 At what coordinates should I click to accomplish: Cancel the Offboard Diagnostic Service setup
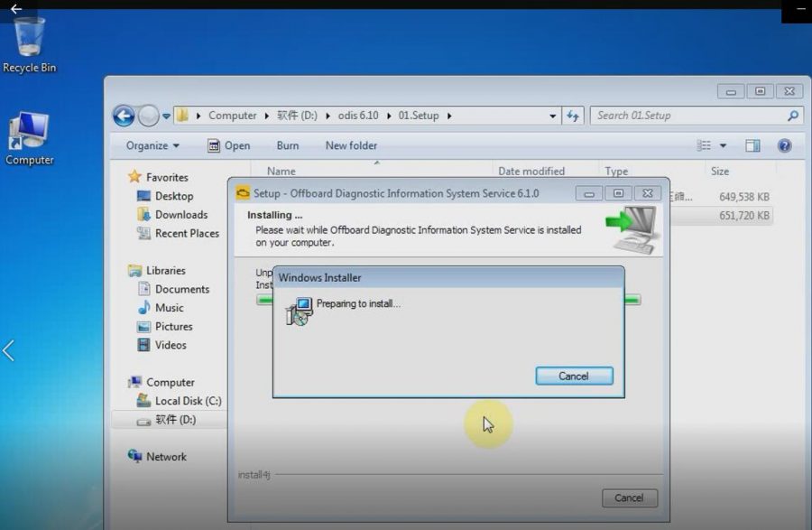click(x=629, y=497)
